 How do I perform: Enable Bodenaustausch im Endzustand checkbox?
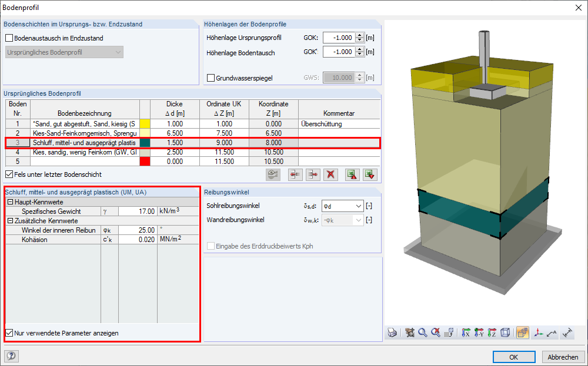(x=9, y=38)
